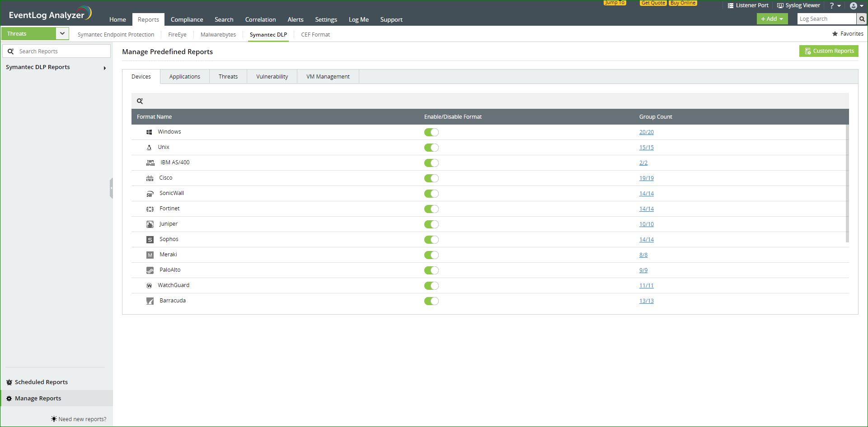This screenshot has width=868, height=427.
Task: Open the Windows 20/20 group count link
Action: [647, 132]
